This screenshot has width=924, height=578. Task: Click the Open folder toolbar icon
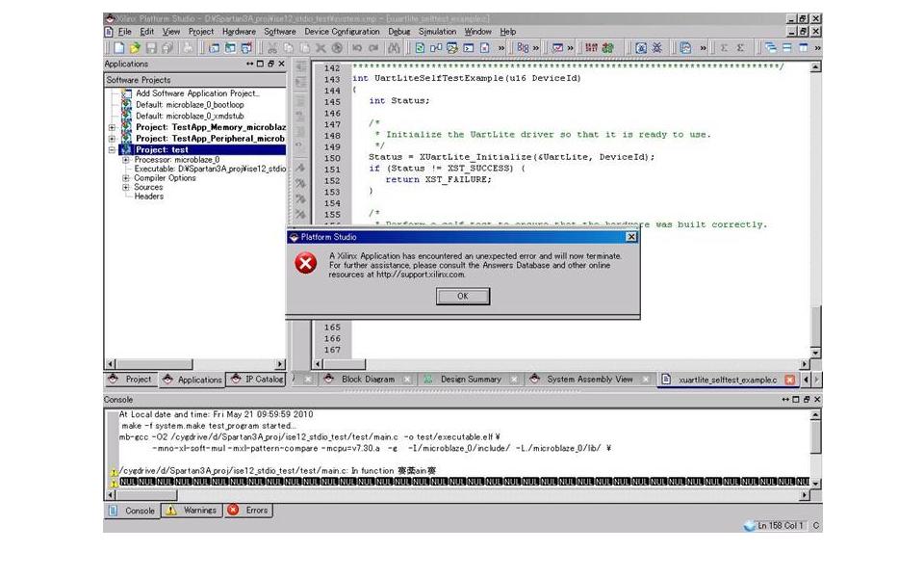[135, 47]
